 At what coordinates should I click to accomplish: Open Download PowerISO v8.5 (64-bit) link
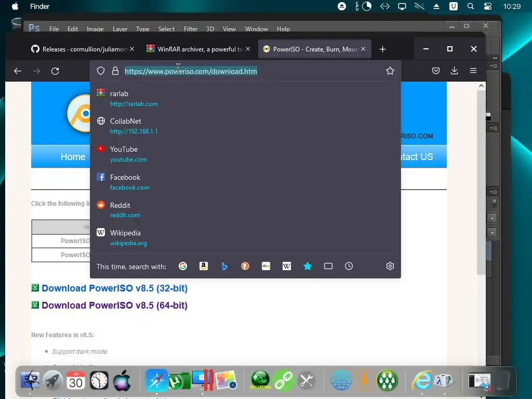click(114, 305)
